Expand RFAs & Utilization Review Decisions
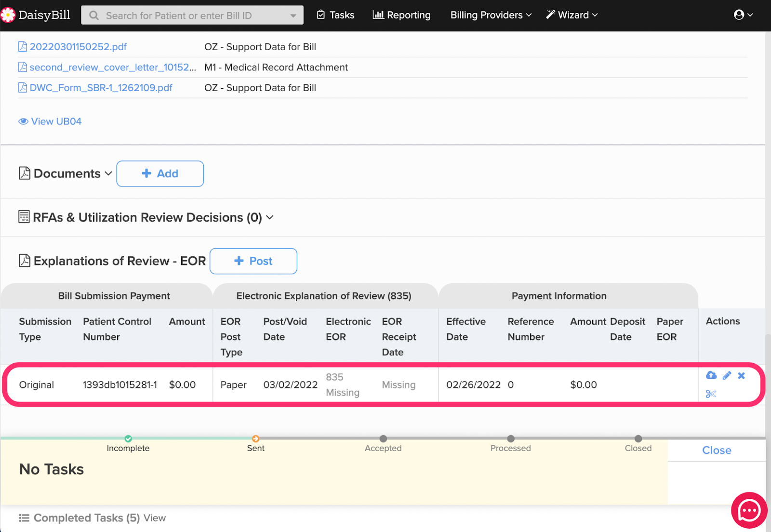Viewport: 771px width, 532px height. point(270,218)
